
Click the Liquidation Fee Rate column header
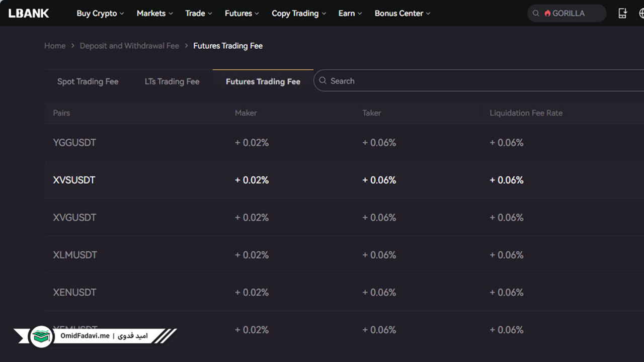(x=526, y=113)
